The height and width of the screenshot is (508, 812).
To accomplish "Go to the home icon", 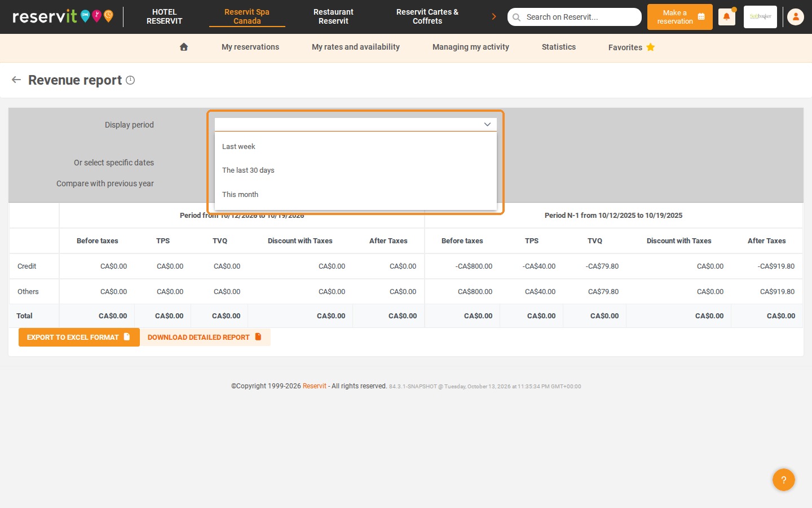I will [x=184, y=47].
